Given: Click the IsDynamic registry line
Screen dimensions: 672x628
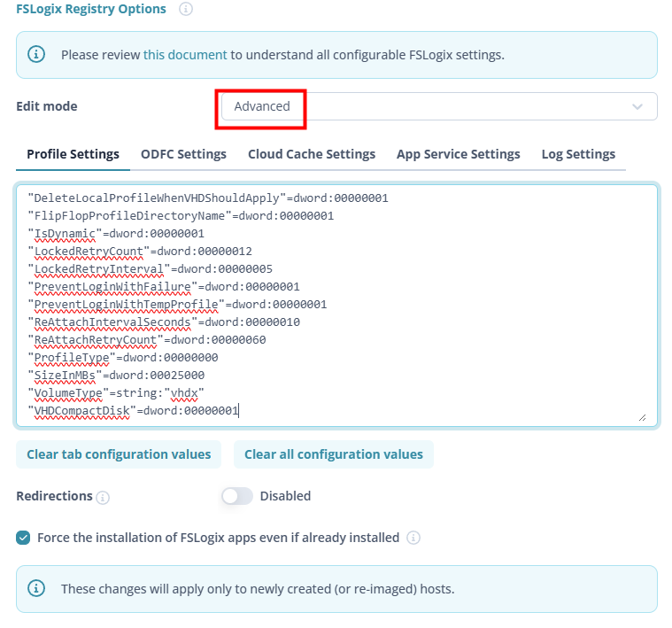Looking at the screenshot, I should pyautogui.click(x=116, y=234).
